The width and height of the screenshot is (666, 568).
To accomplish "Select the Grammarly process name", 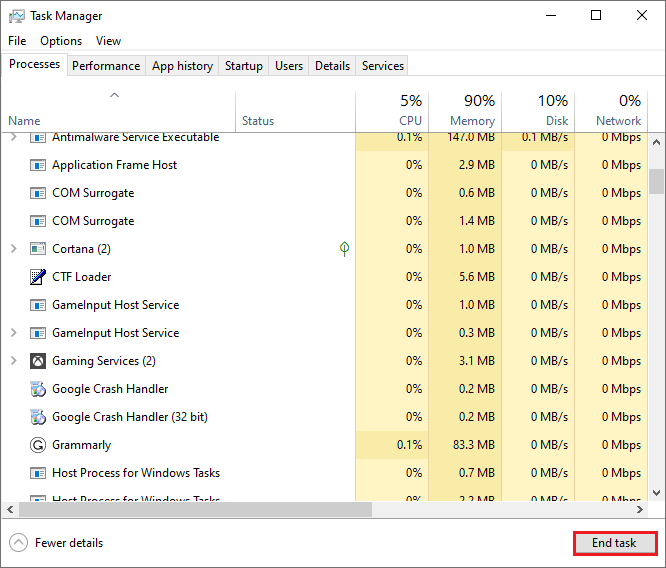I will (82, 445).
